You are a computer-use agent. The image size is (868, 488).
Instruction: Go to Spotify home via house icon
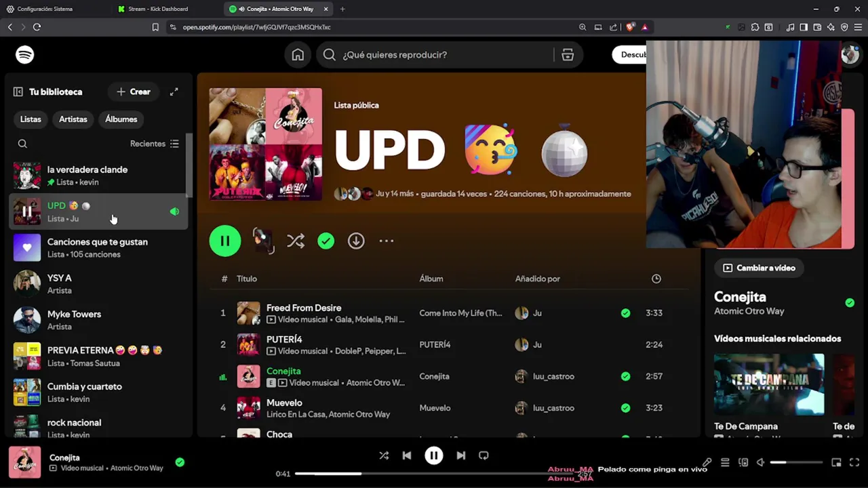(298, 55)
